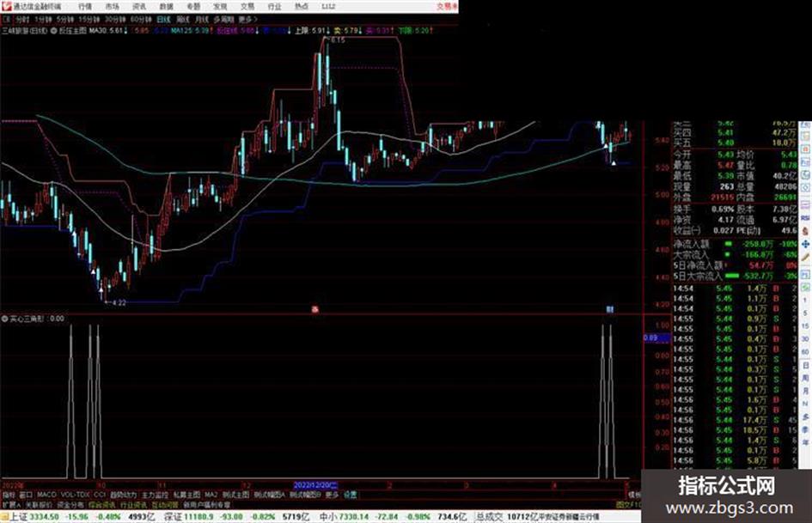Select the 季 period shortcut in the right sidebar
The image size is (812, 523).
(805, 429)
